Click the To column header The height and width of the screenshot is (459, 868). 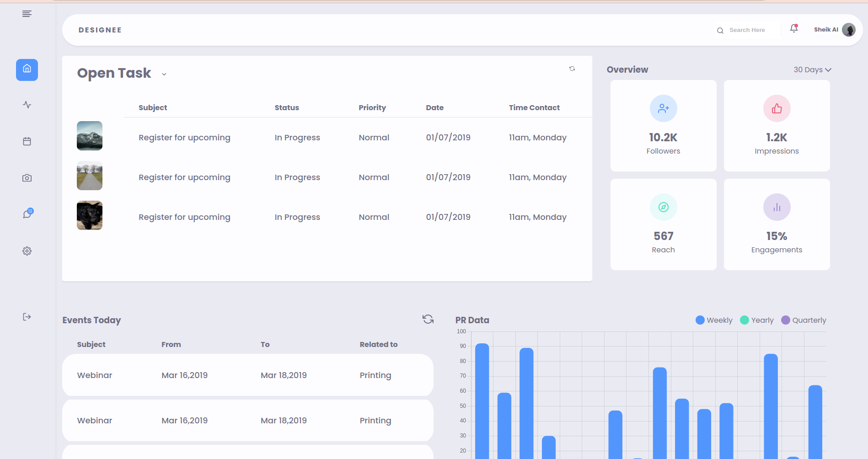[x=265, y=344]
